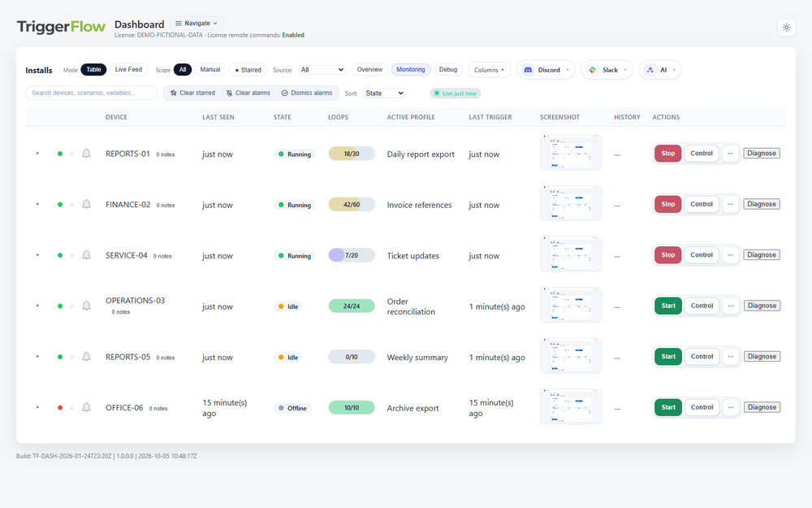
Task: Click the Clear alarms button
Action: click(x=248, y=93)
